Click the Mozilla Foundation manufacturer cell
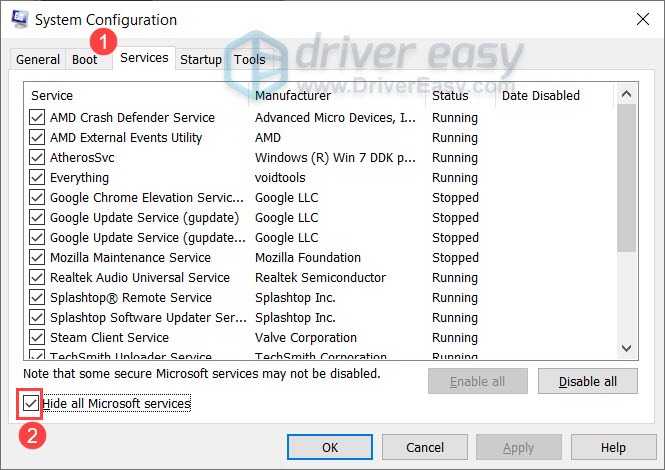 click(308, 257)
